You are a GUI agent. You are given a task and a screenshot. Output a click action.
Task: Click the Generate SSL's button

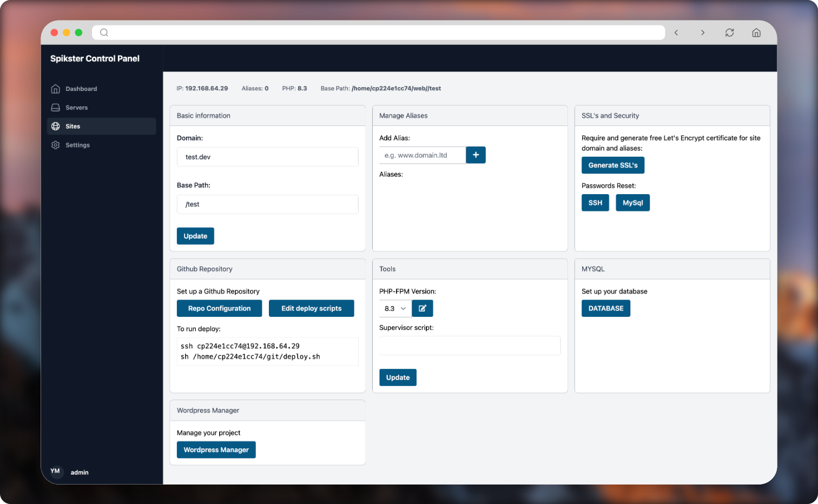pos(613,165)
